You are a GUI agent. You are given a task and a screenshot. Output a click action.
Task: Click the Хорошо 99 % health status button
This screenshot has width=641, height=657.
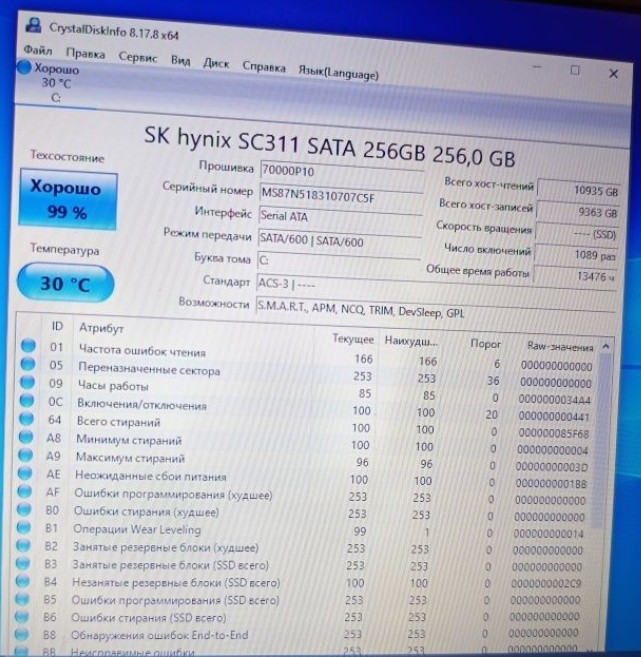(x=67, y=199)
